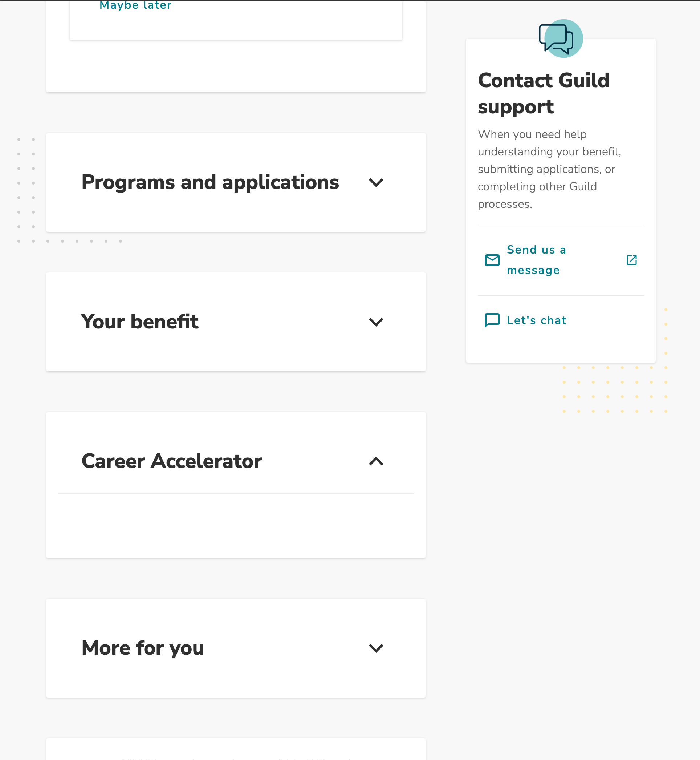Click the upward chevron on Career Accelerator
This screenshot has height=760, width=700.
[x=375, y=462]
